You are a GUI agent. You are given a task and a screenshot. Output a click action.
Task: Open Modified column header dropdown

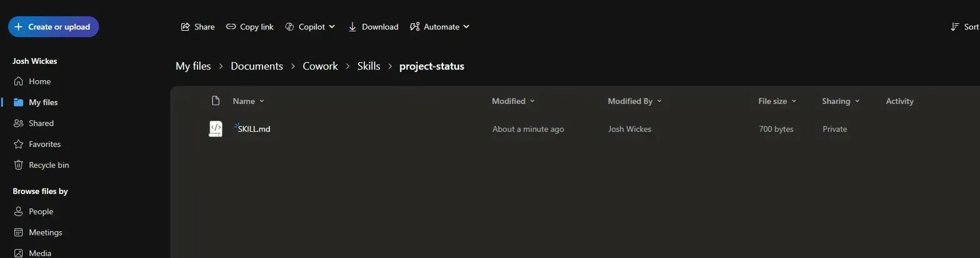(513, 101)
